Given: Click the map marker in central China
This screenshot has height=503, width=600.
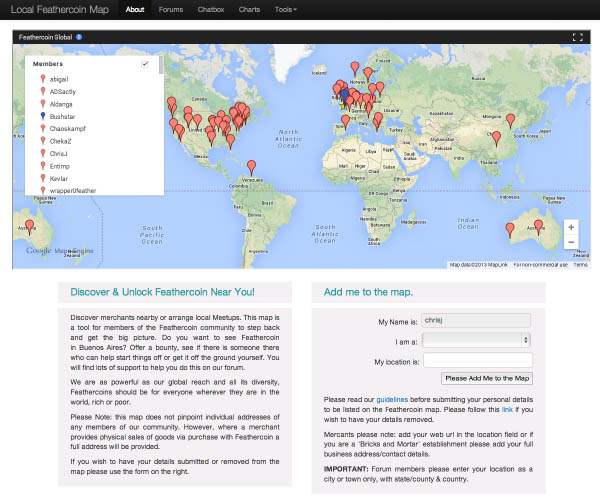Looking at the screenshot, I should pos(496,138).
